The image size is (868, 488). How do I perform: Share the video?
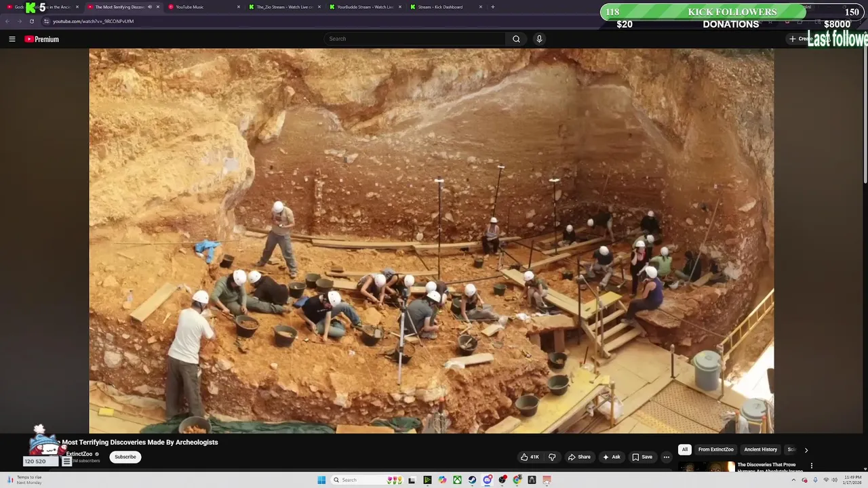tap(579, 457)
